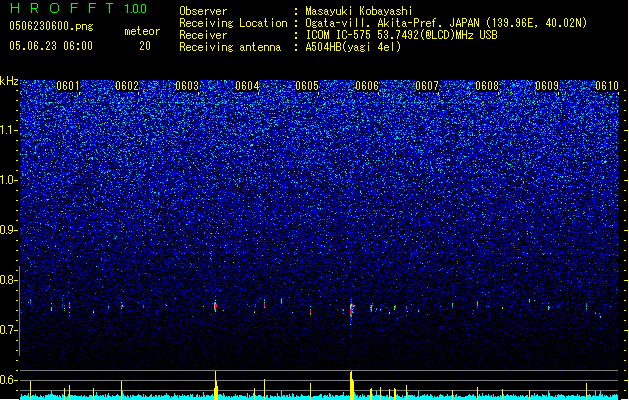Viewport: 629px width, 400px height.
Task: Click the 0602 time marker
Action: 127,86
